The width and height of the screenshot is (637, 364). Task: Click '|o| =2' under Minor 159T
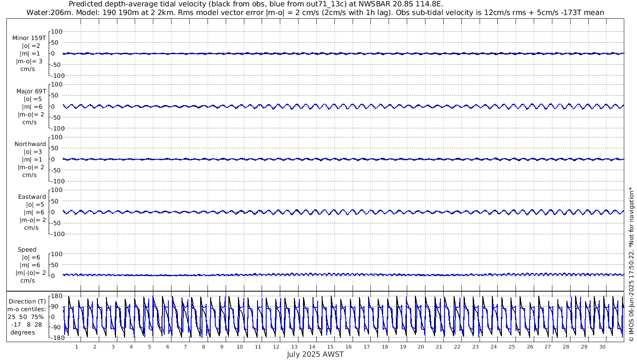click(x=31, y=45)
